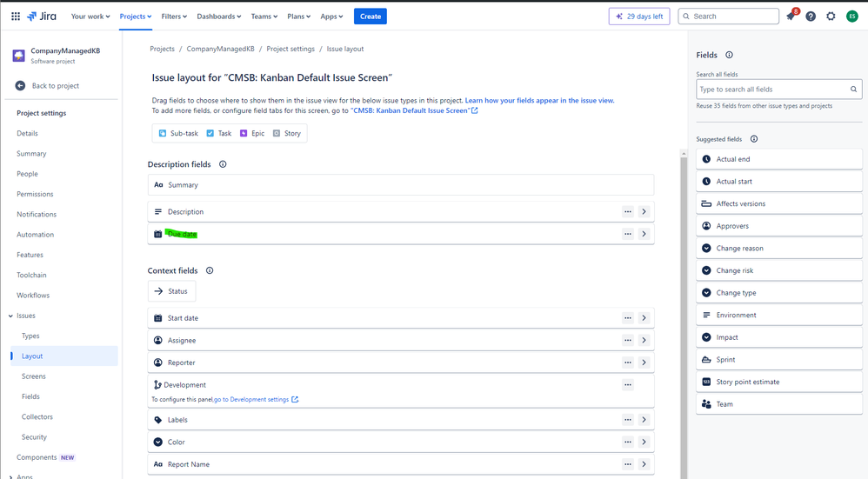
Task: Open the settings gear icon
Action: click(831, 17)
